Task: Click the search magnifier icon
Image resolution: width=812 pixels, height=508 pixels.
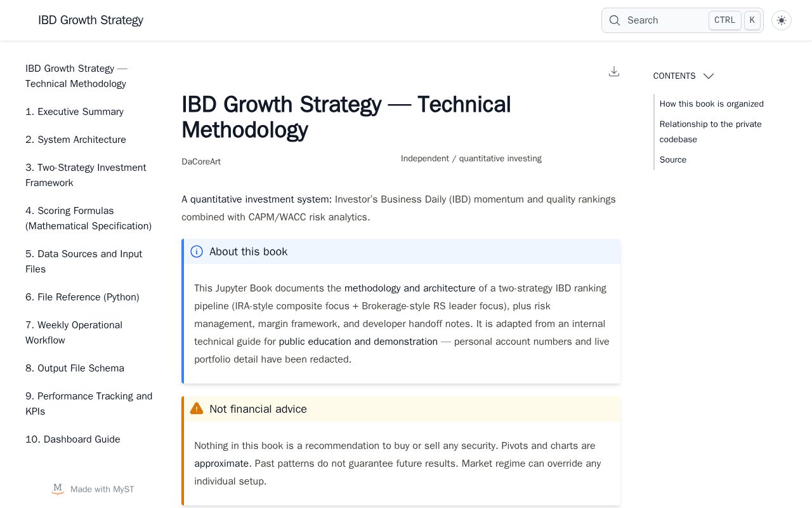Action: 615,20
